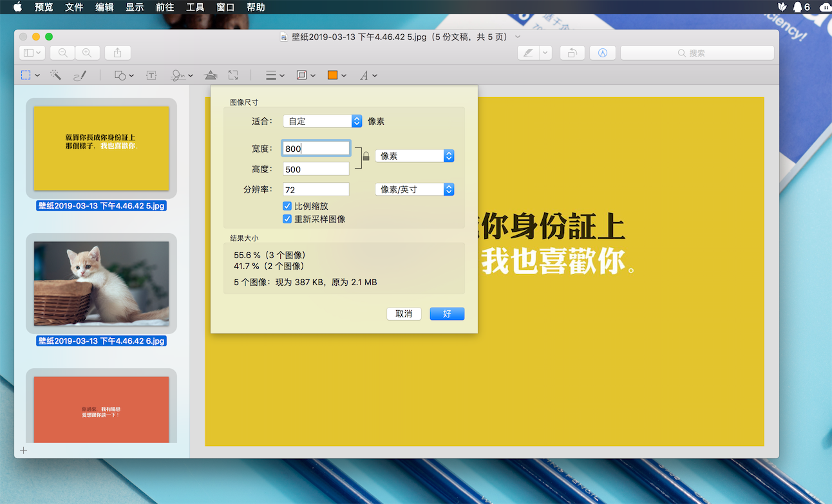
Task: Click the plus button at sidebar bottom
Action: pyautogui.click(x=23, y=451)
